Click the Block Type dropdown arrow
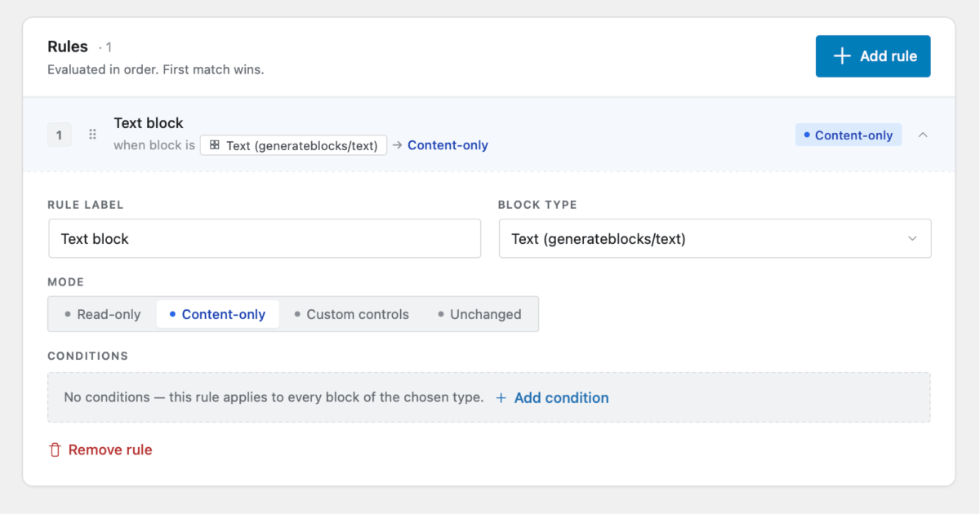This screenshot has height=514, width=980. pos(912,238)
